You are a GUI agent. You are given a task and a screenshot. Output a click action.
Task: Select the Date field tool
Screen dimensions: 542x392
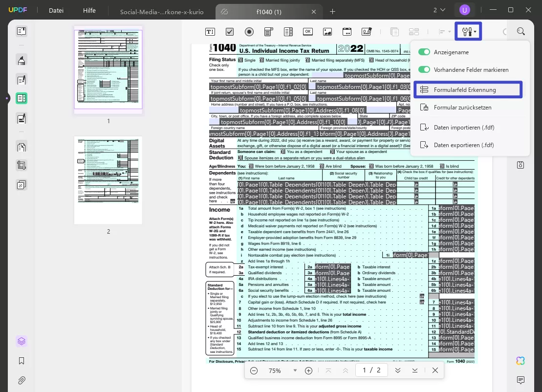coord(347,31)
